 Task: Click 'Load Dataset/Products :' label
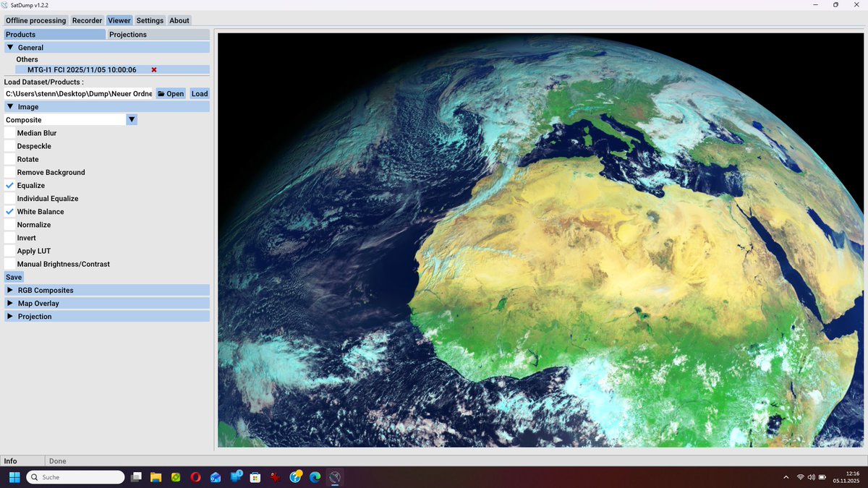pyautogui.click(x=43, y=82)
